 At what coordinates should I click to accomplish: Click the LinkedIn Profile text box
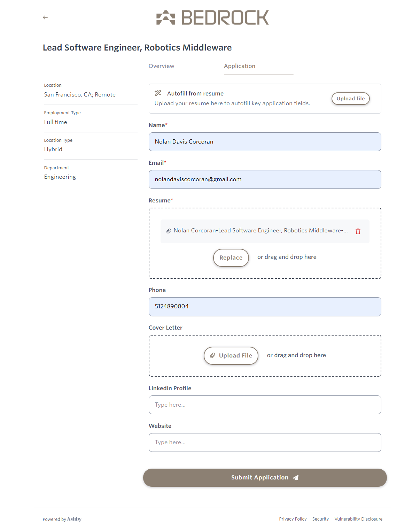265,405
